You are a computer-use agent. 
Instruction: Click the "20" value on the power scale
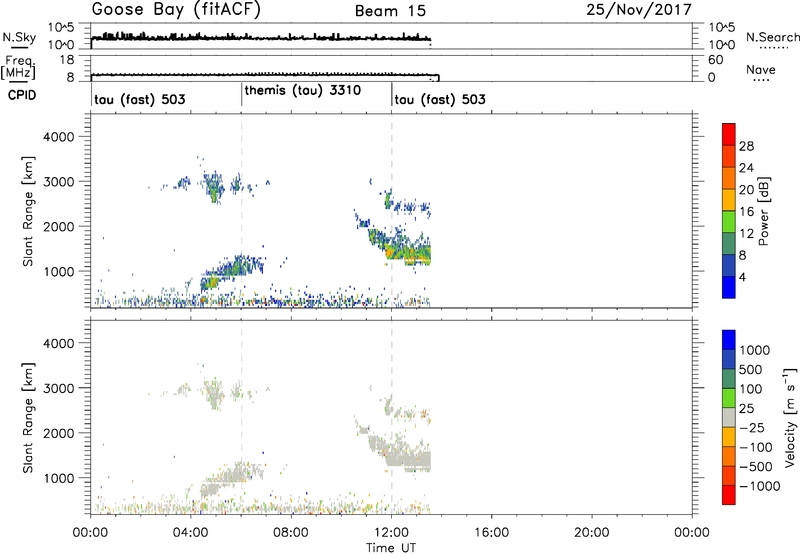746,190
